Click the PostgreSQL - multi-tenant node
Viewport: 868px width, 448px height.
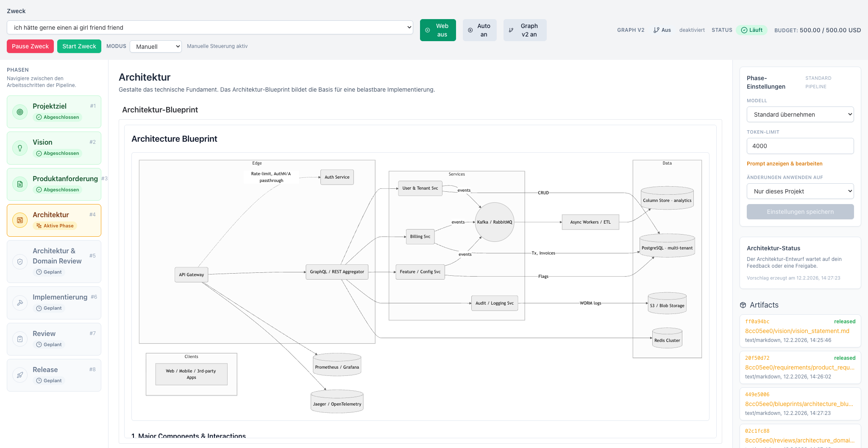(x=667, y=246)
